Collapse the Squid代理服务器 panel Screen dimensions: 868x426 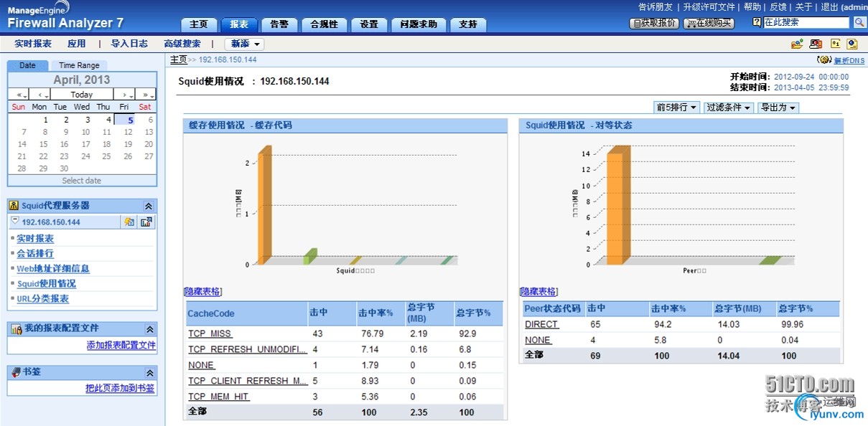click(x=149, y=206)
